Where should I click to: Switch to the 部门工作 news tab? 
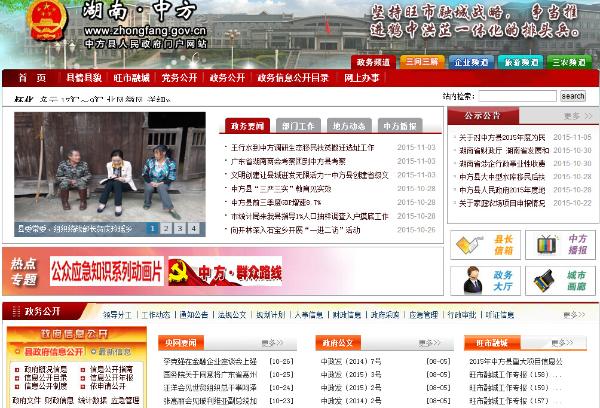tap(298, 126)
